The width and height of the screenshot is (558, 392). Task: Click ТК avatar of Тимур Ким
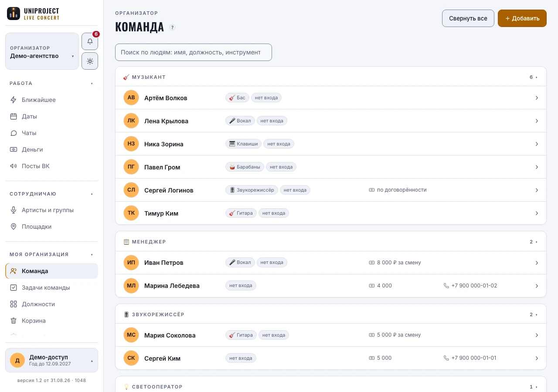(x=131, y=213)
